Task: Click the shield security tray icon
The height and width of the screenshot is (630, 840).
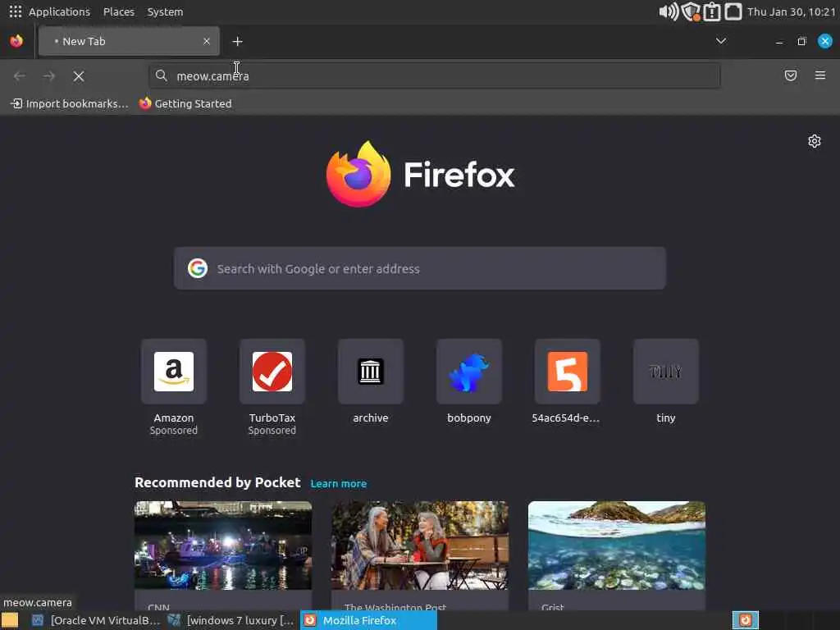Action: pos(692,11)
